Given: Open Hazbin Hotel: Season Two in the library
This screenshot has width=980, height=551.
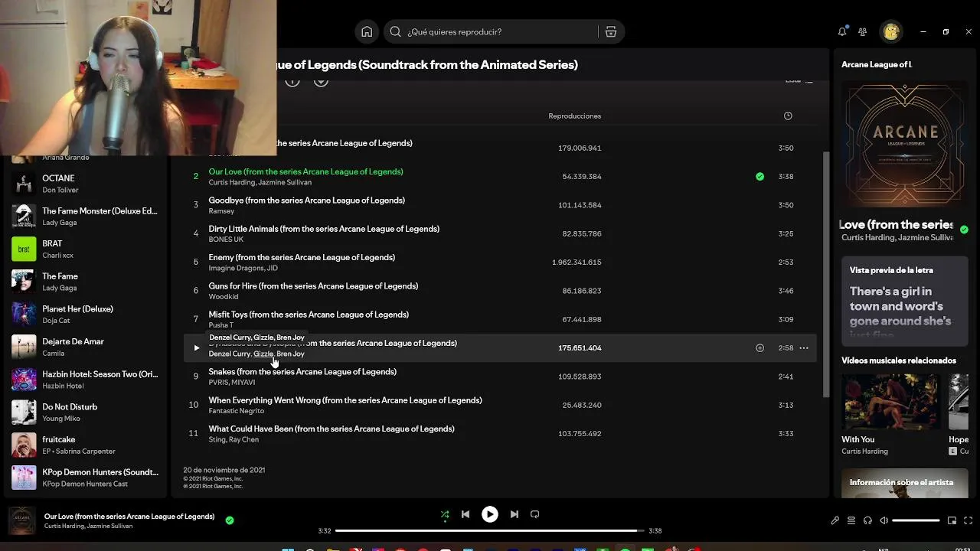Looking at the screenshot, I should coord(84,380).
